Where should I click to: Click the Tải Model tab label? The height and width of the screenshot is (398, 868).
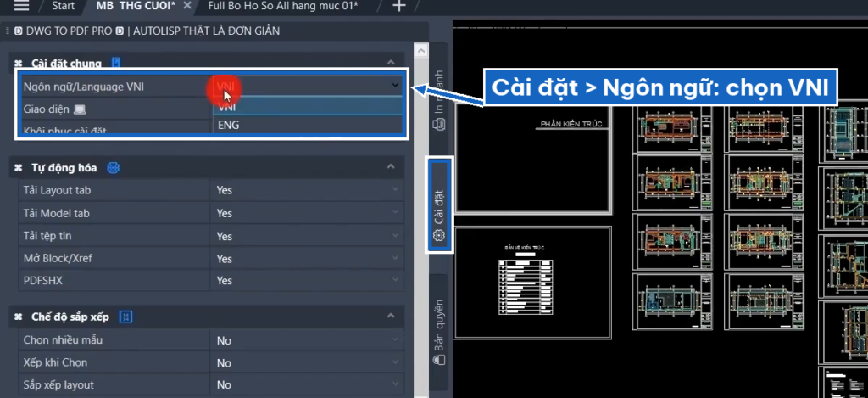57,213
